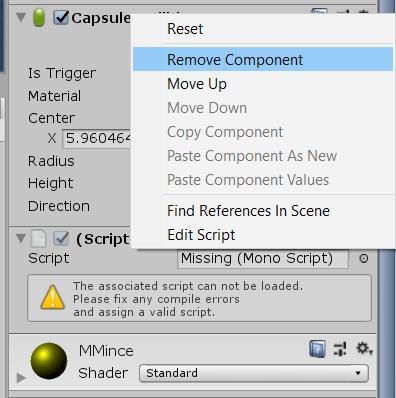Click the yellow warning icon in message box
This screenshot has width=396, height=398.
[x=52, y=297]
